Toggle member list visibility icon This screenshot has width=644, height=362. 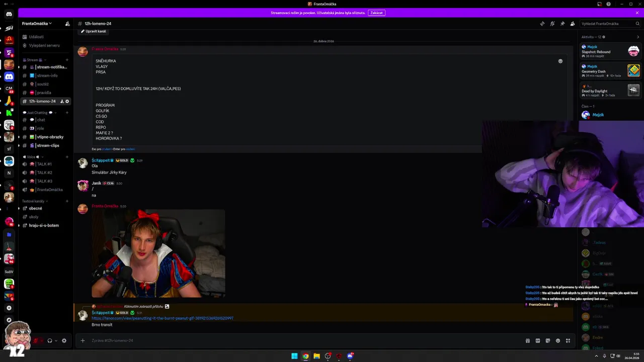[x=573, y=24]
